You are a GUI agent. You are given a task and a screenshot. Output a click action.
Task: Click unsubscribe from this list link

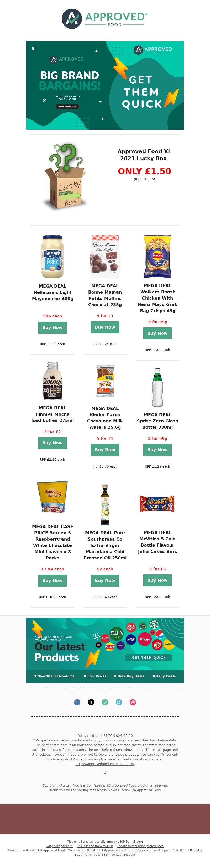click(95, 846)
